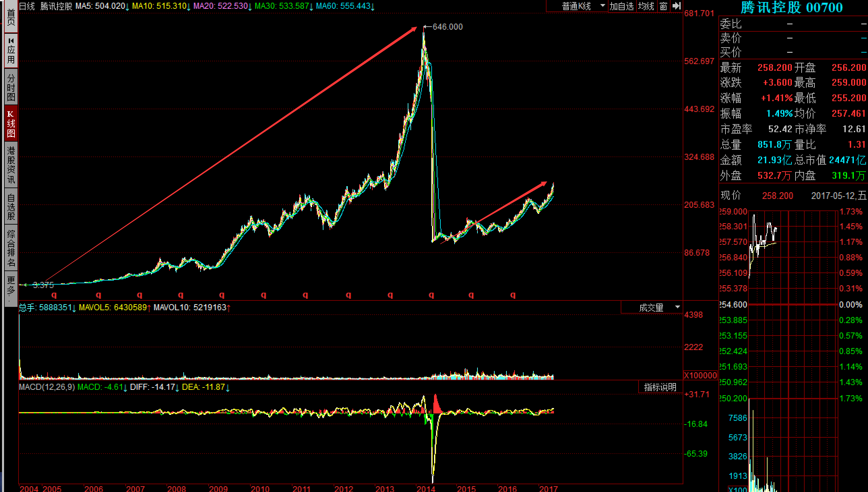Image resolution: width=868 pixels, height=492 pixels.
Task: Click the MA10: 515.310 indicator text
Action: (159, 6)
